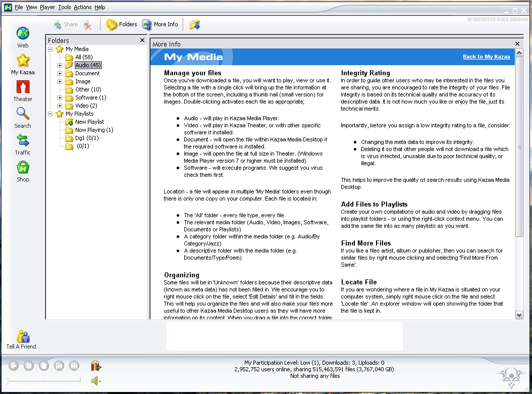Screen dimensions: 532x394
Task: Open the Help menu
Action: click(100, 7)
